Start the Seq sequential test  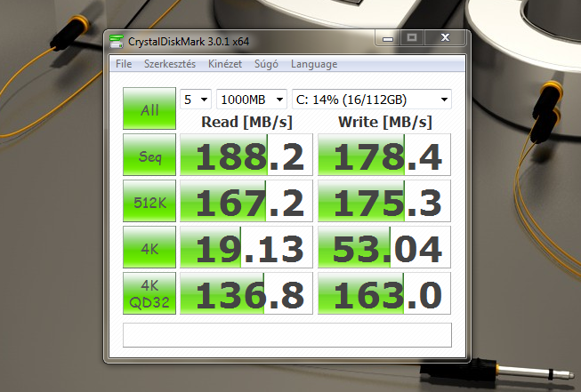pos(149,155)
